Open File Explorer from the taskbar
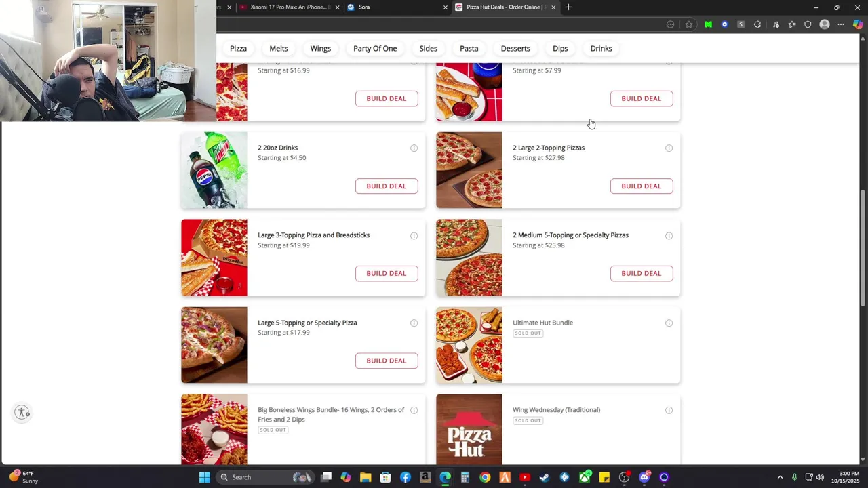This screenshot has width=868, height=488. 366,477
